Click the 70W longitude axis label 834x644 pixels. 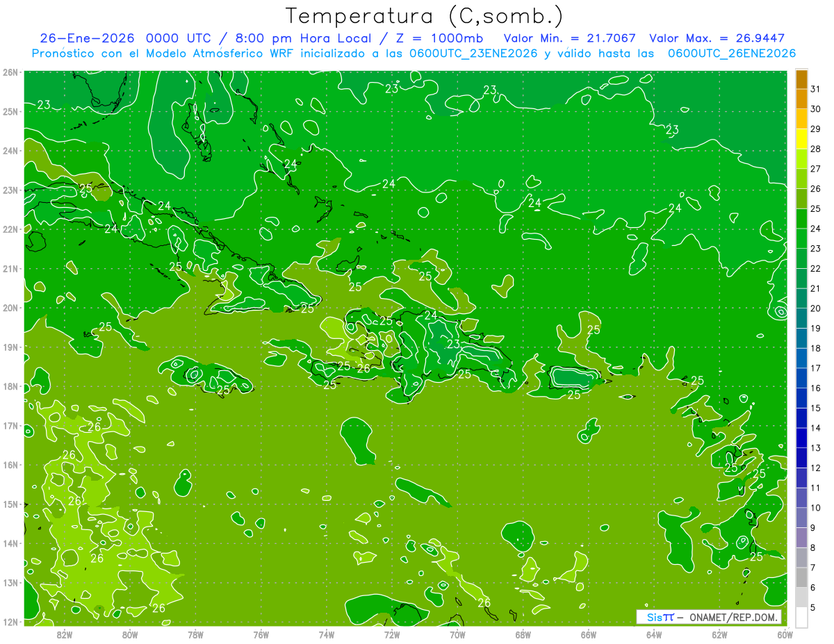tap(457, 634)
